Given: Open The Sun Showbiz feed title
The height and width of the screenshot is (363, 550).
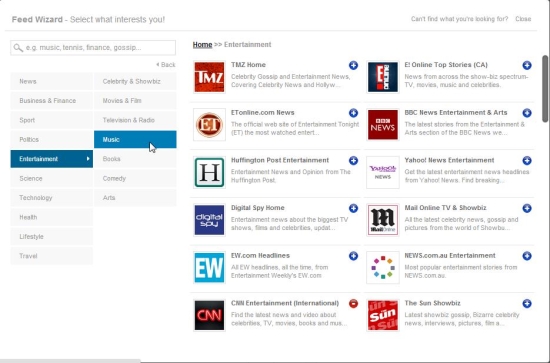Looking at the screenshot, I should (x=432, y=303).
